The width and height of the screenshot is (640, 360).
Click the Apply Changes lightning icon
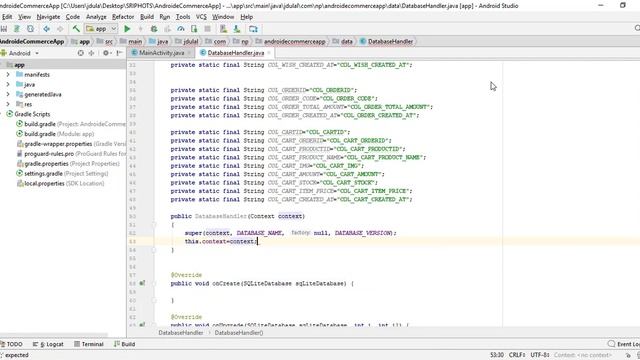click(140, 29)
